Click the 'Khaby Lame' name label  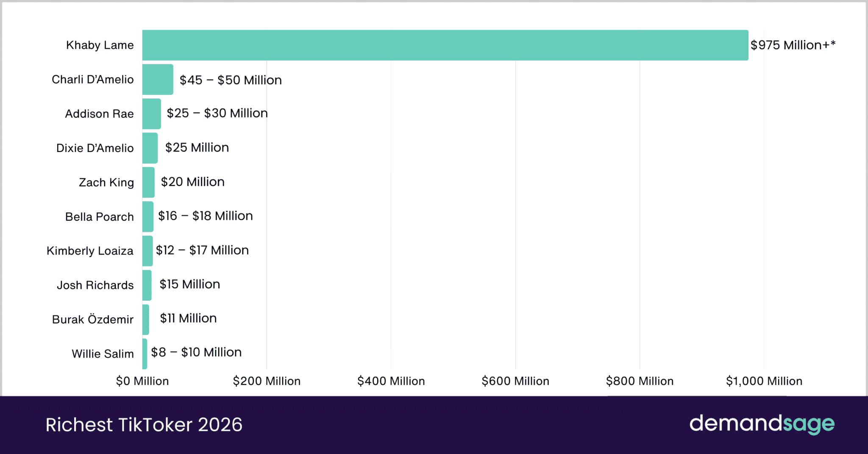100,45
